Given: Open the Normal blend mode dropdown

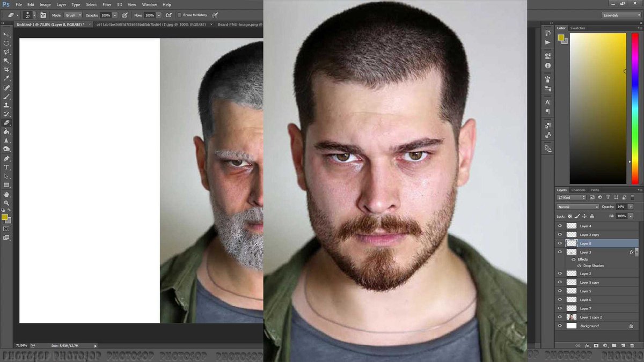Looking at the screenshot, I should point(577,206).
